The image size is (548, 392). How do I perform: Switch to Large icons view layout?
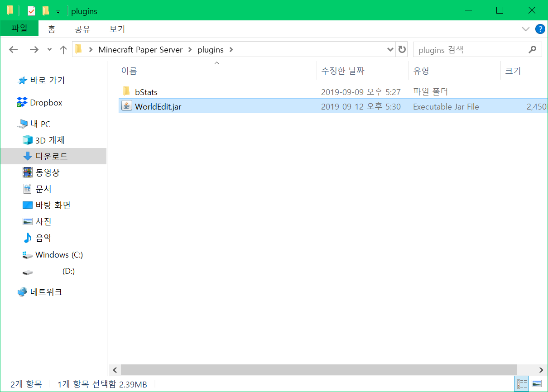537,384
